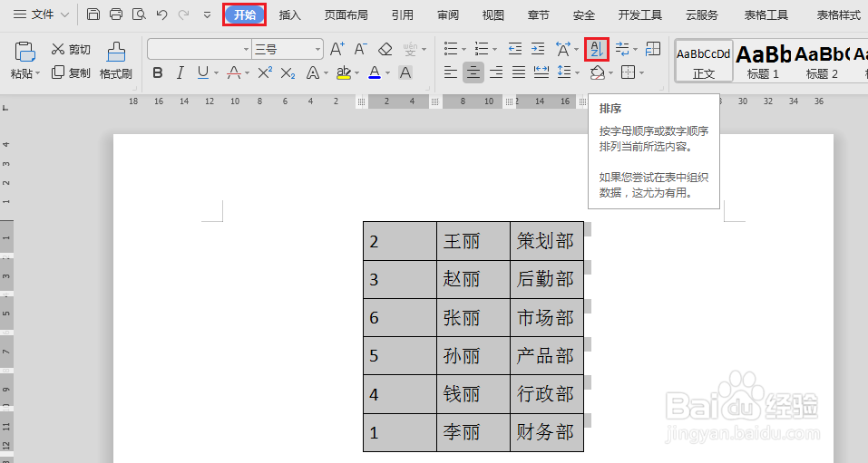
Task: Switch to the 视图 tab
Action: click(493, 14)
